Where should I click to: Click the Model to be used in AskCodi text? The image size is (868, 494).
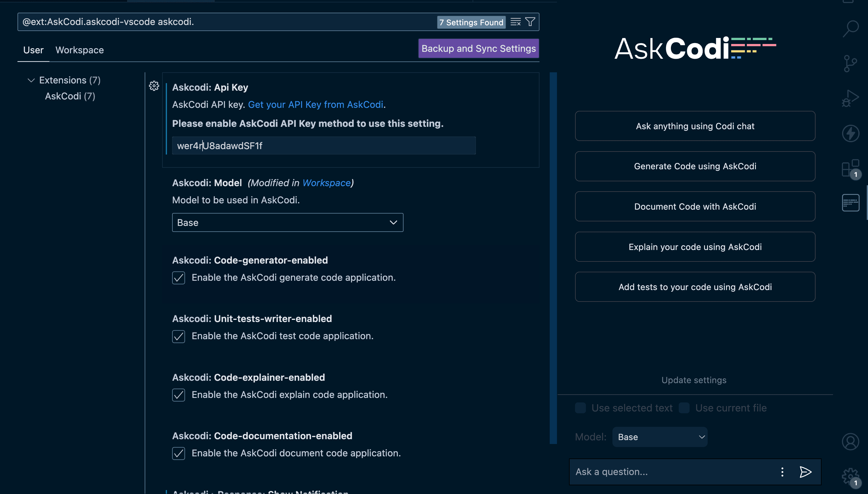(236, 200)
